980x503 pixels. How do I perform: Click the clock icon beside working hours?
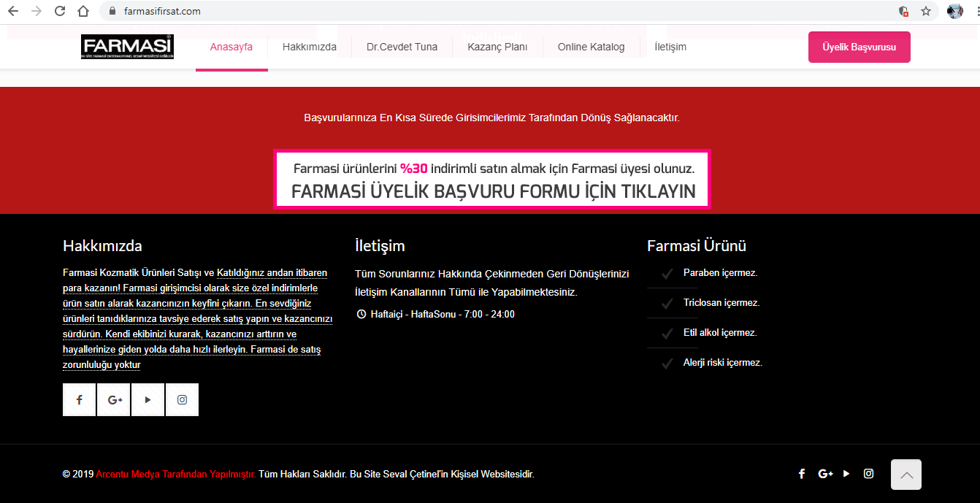(361, 315)
